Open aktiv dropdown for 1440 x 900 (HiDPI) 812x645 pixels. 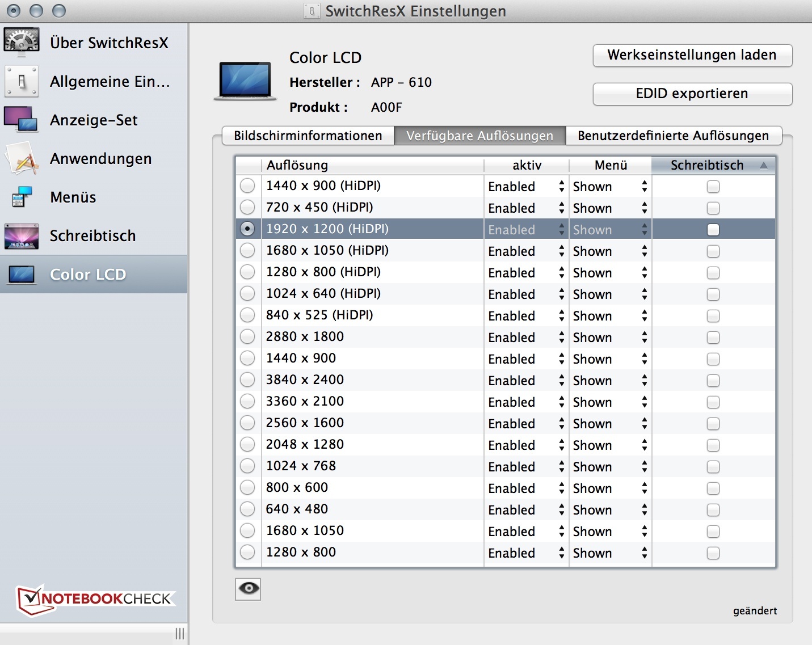tap(526, 187)
